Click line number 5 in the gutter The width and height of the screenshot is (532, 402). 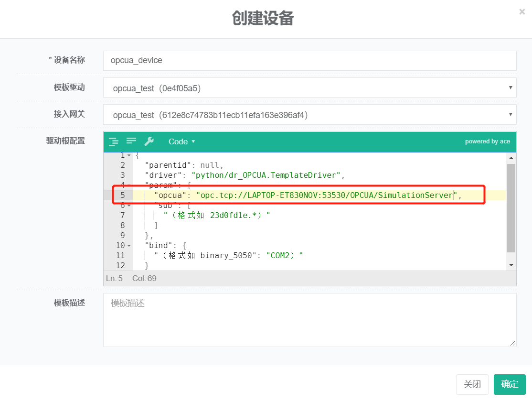(122, 195)
